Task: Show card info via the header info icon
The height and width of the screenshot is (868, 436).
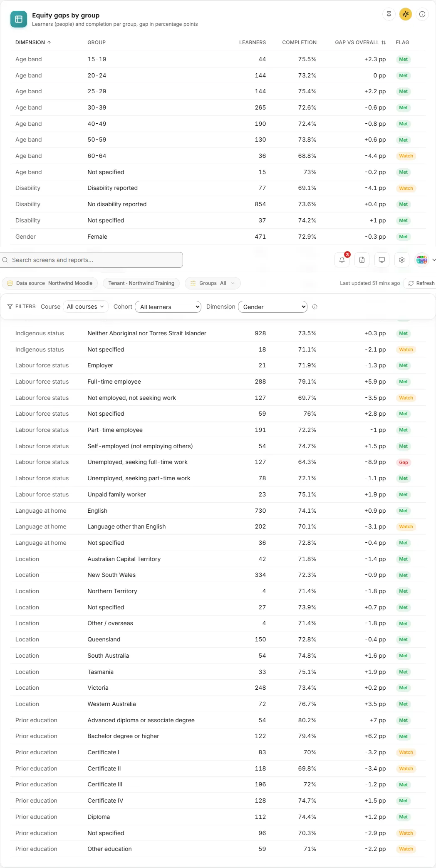Action: tap(422, 14)
